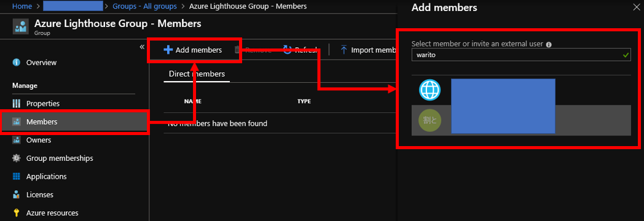Viewport: 644px width, 221px height.
Task: Sort by the NAME column header
Action: tap(192, 101)
